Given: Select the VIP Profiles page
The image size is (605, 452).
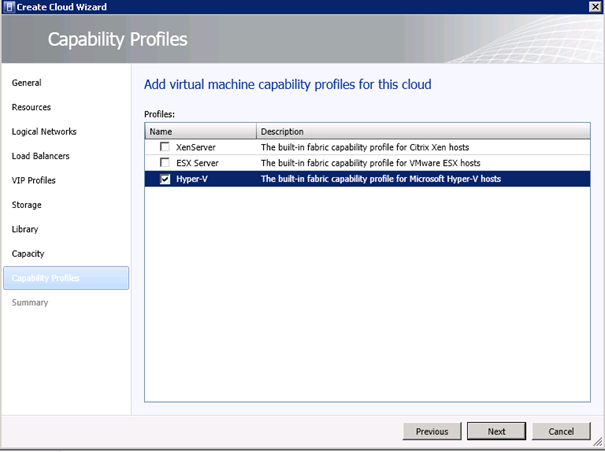Looking at the screenshot, I should click(x=34, y=180).
